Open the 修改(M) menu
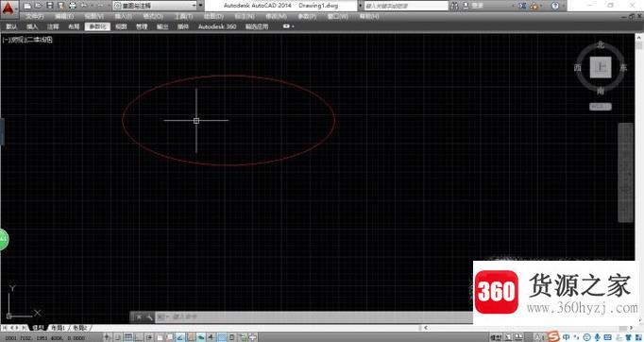Viewport: 644px width, 342px height. tap(277, 16)
